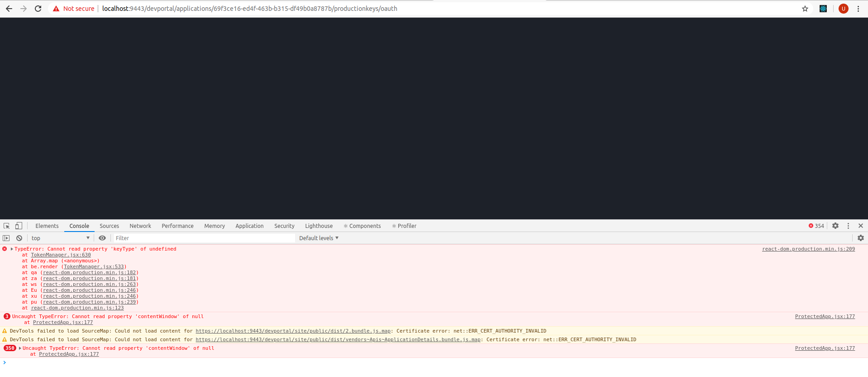Switch to the Memory tab

click(215, 226)
